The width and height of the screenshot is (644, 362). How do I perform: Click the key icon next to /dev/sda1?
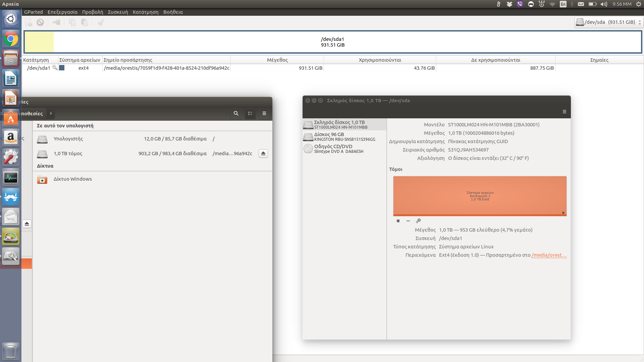pyautogui.click(x=55, y=68)
